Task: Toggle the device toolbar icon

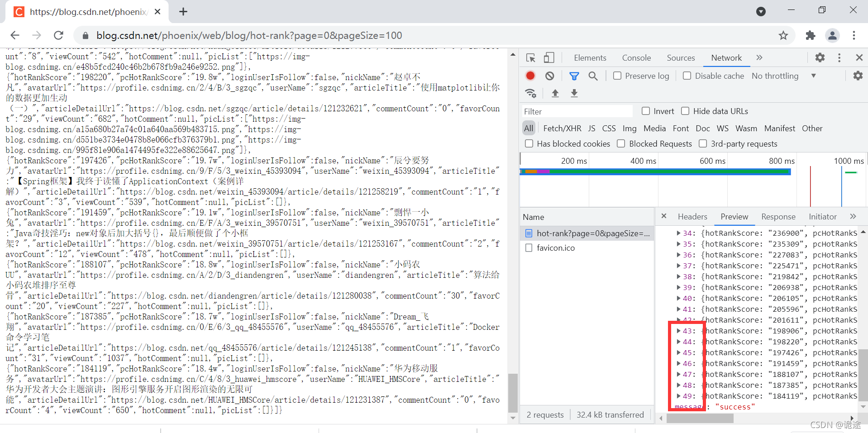Action: point(549,58)
